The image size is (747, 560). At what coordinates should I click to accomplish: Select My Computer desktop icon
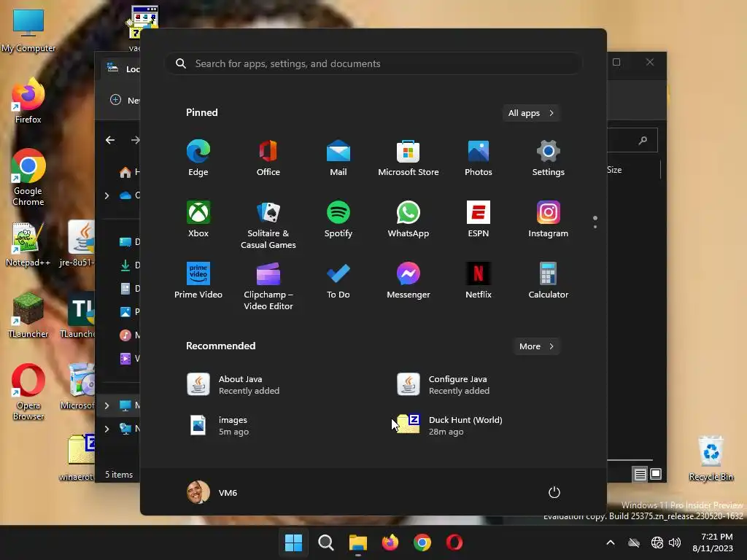[x=28, y=31]
